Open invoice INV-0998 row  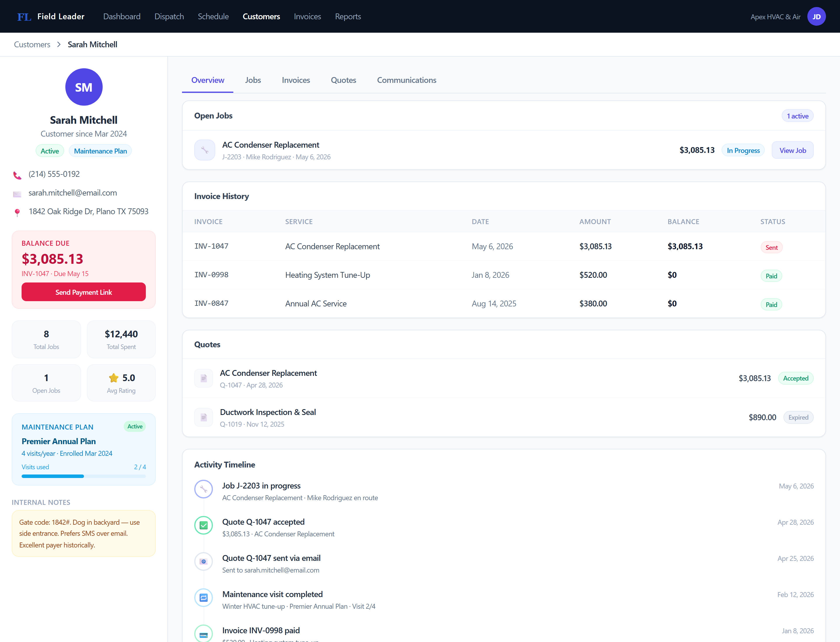(504, 275)
